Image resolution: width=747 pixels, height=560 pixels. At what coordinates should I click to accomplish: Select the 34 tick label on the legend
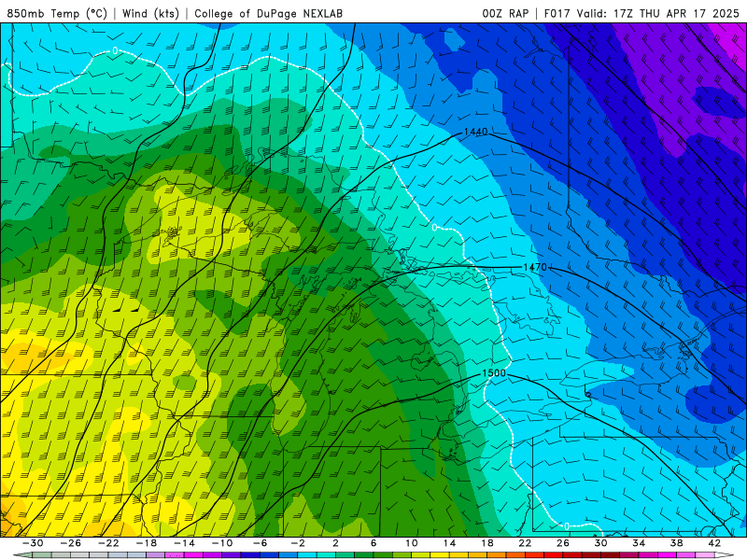(639, 543)
